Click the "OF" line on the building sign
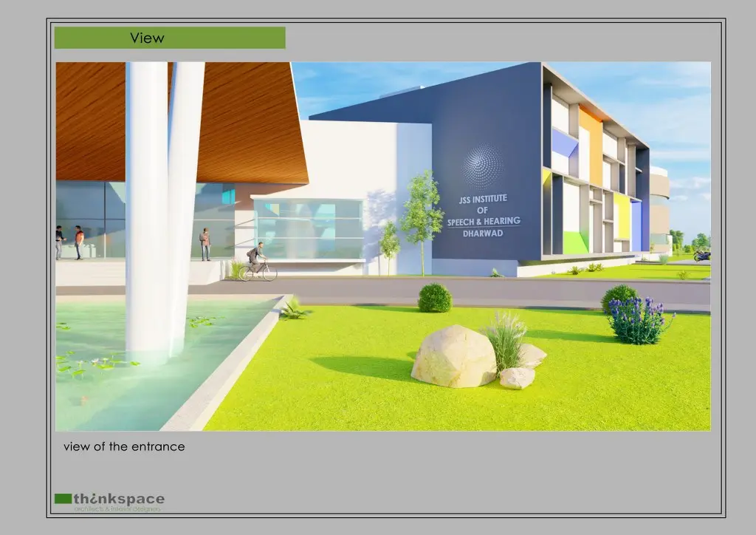Image resolution: width=756 pixels, height=535 pixels. [x=483, y=211]
